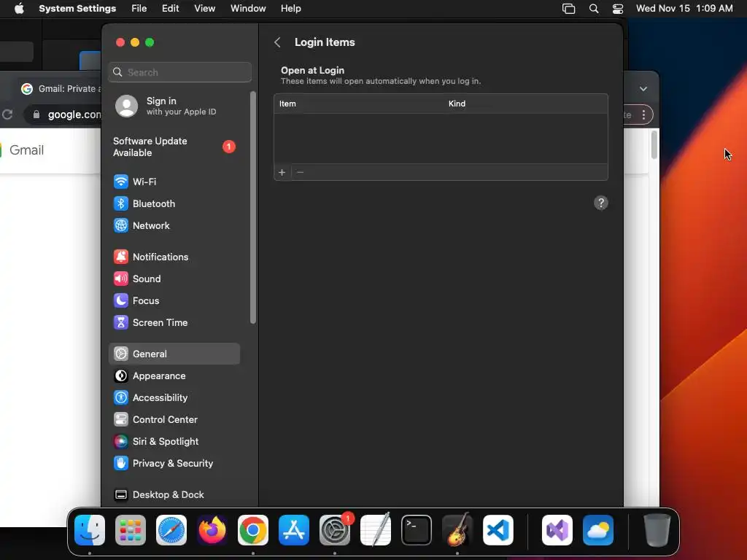Open Trash from the Dock
This screenshot has width=747, height=560.
coord(657,530)
